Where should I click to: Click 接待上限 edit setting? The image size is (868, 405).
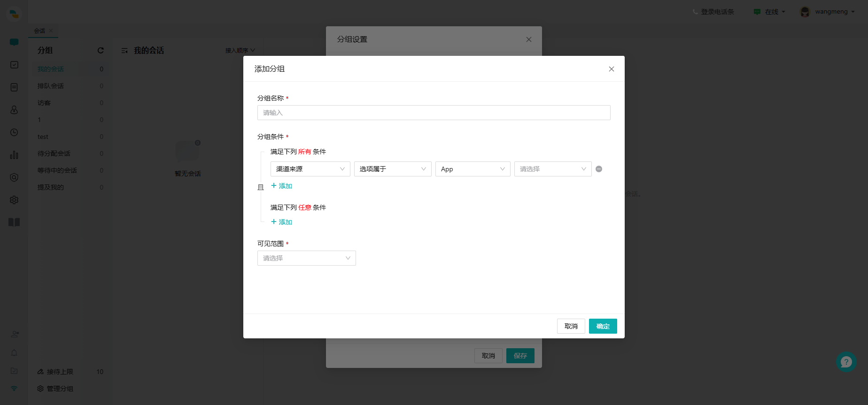click(x=55, y=372)
